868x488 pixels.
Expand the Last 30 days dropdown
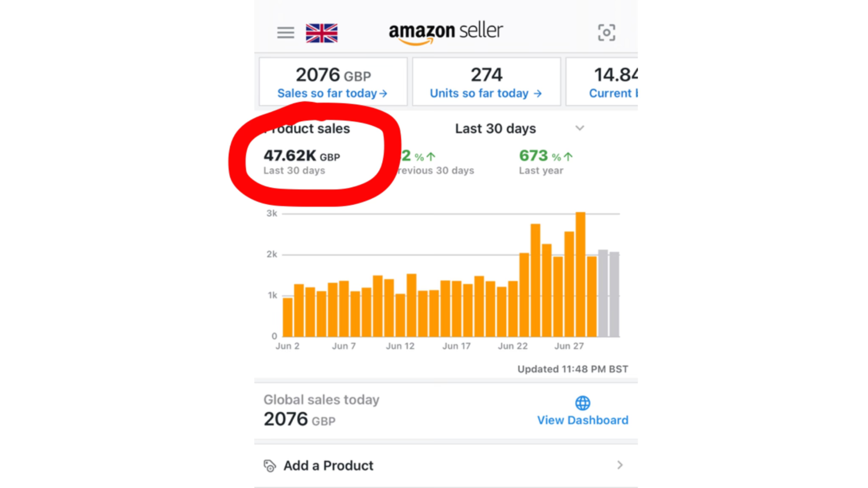[495, 128]
